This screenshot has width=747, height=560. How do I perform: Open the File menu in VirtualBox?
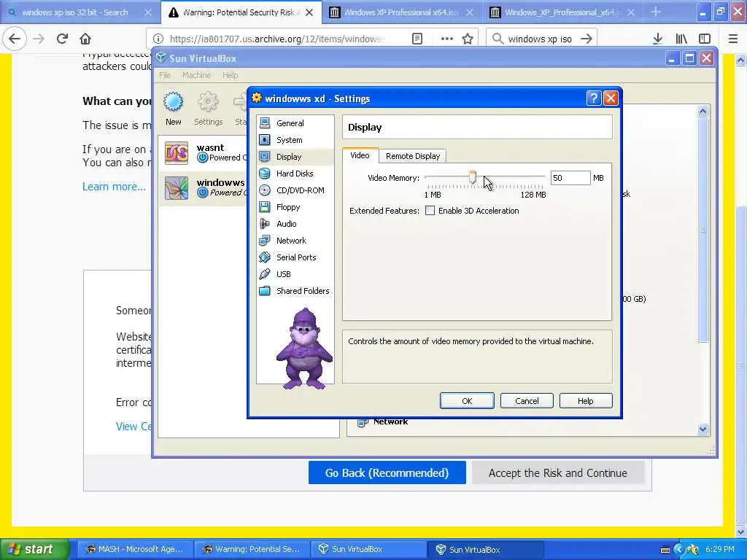point(165,75)
